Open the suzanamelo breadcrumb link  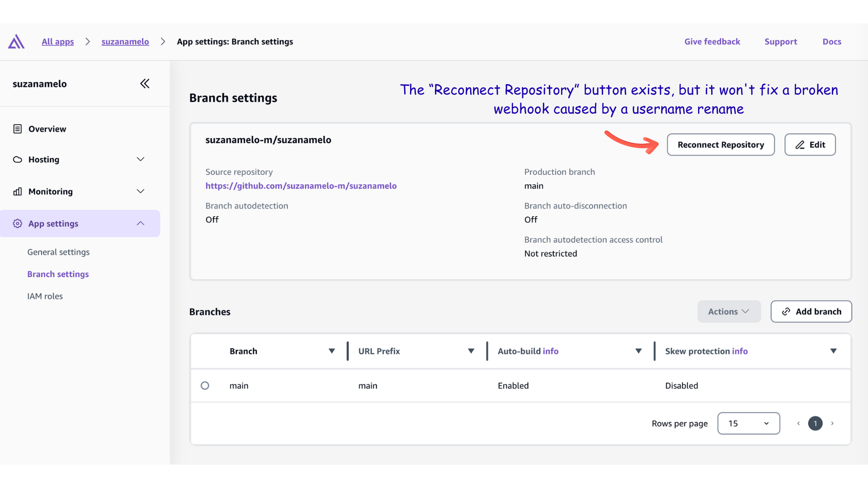tap(125, 42)
